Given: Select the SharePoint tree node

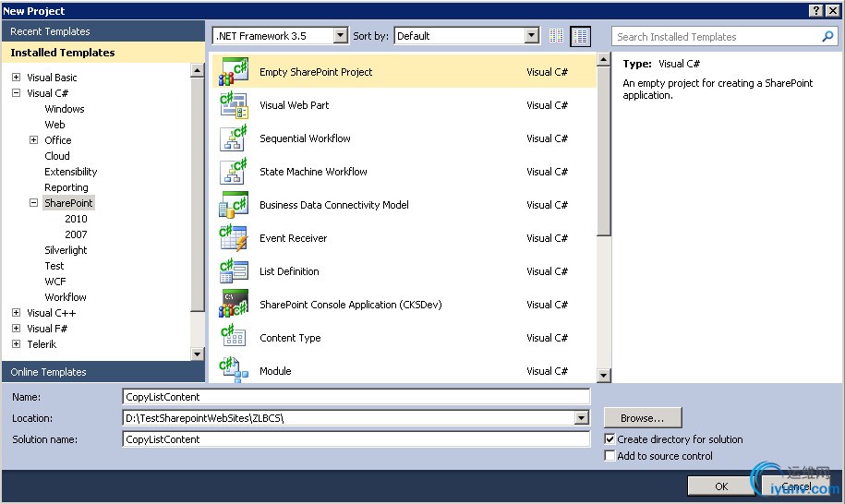Looking at the screenshot, I should pos(68,203).
